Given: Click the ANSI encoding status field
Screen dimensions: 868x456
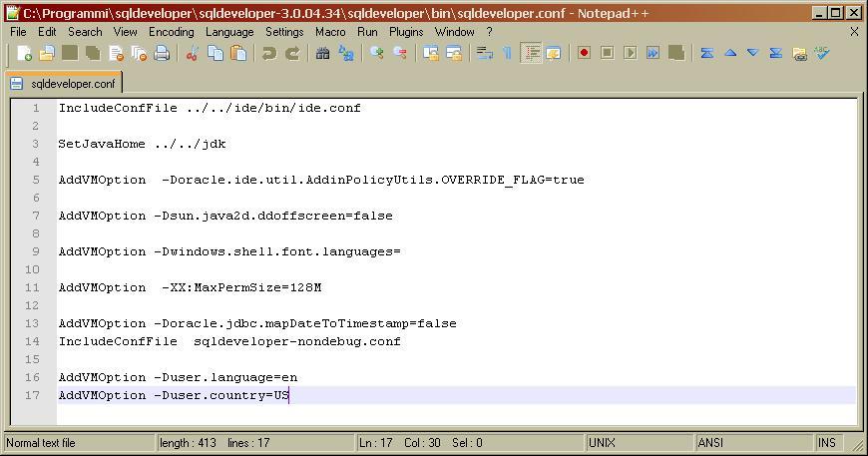Looking at the screenshot, I should [754, 443].
